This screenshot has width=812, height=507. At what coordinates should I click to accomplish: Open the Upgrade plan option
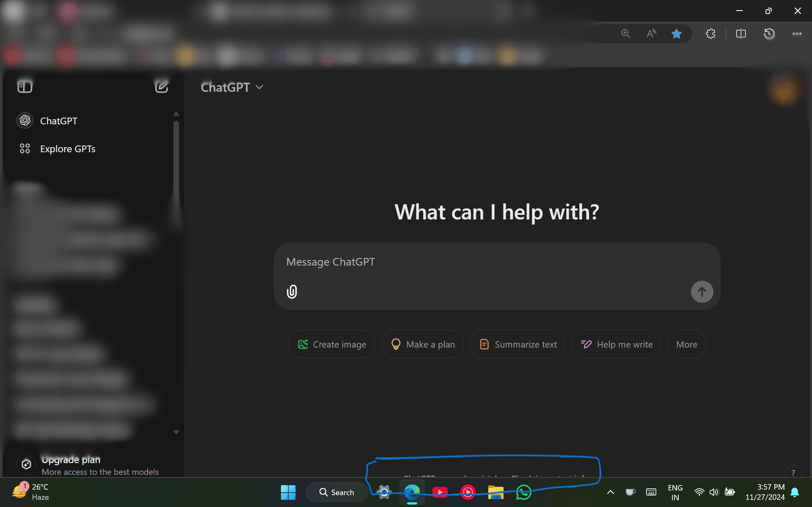tap(88, 465)
